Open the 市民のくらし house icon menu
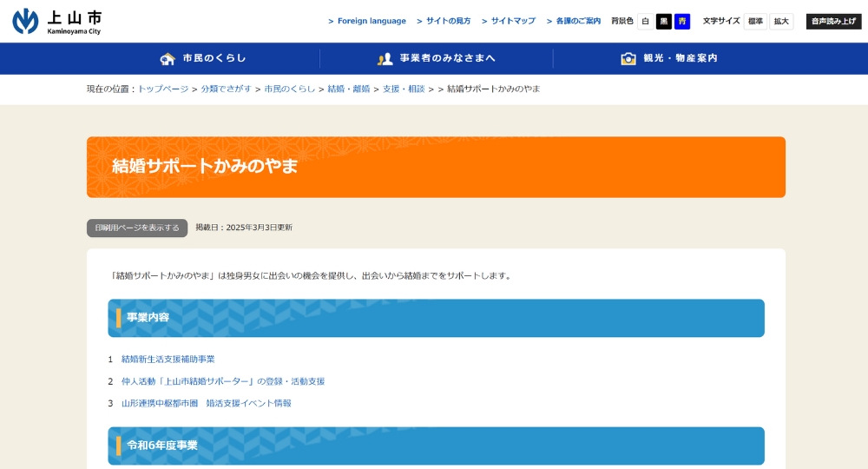Viewport: 868px width, 469px height. point(168,58)
